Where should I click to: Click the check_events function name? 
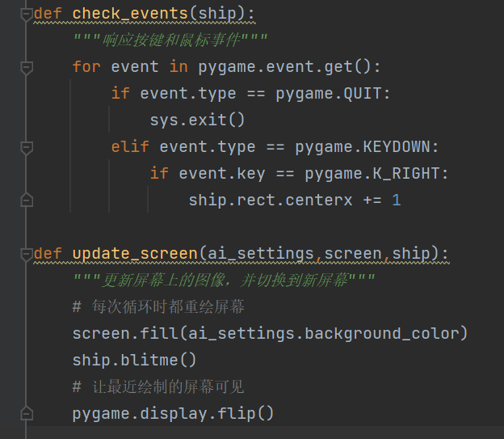[118, 14]
